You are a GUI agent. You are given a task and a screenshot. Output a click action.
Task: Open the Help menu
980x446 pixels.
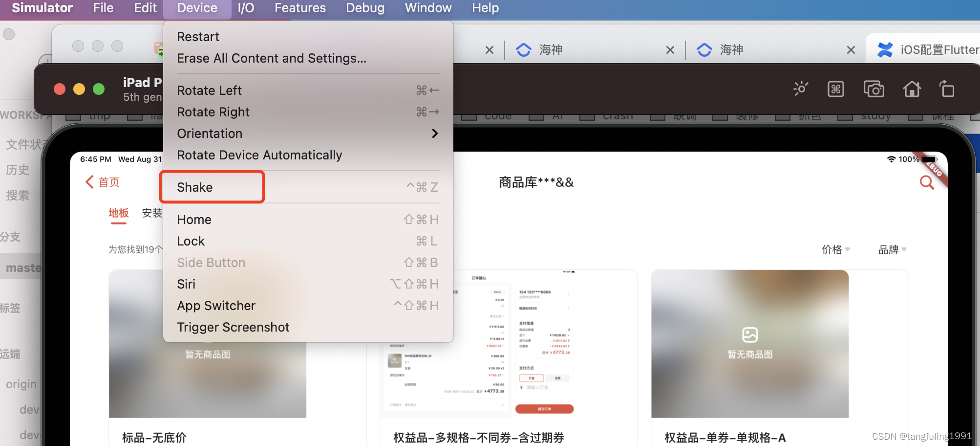pyautogui.click(x=485, y=8)
